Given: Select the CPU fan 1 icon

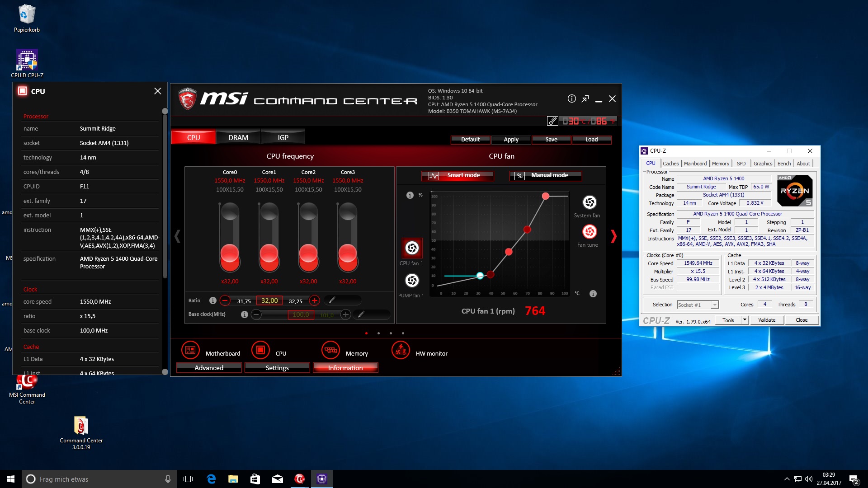Looking at the screenshot, I should pos(412,248).
